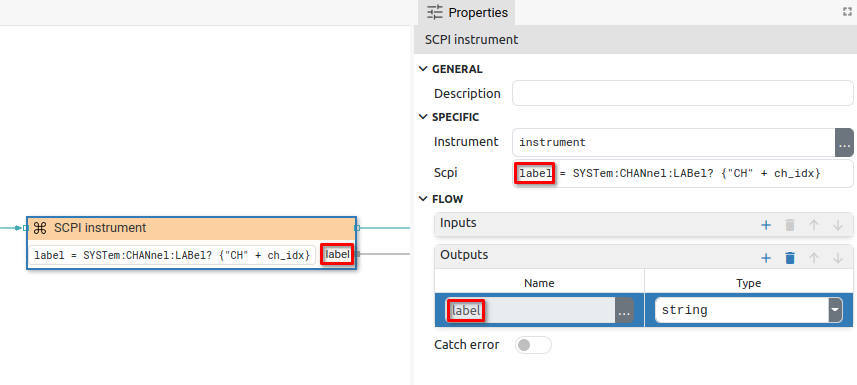This screenshot has height=385, width=857.
Task: Click the Scpi command field
Action: click(x=682, y=173)
